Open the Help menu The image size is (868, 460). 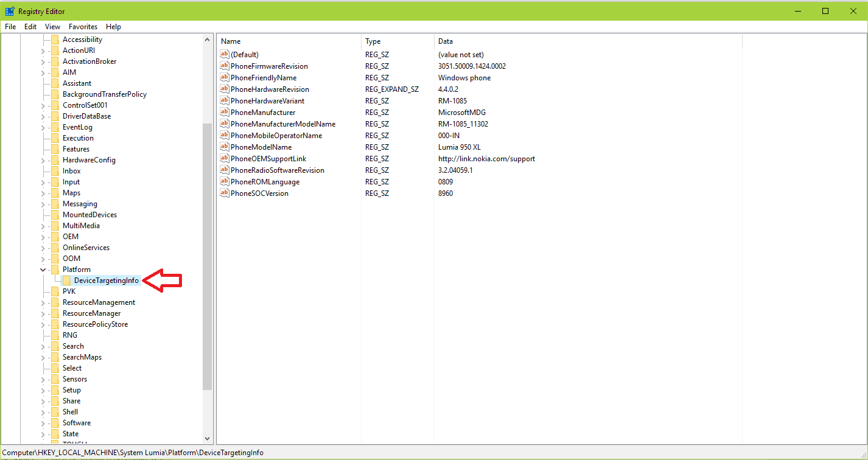113,27
